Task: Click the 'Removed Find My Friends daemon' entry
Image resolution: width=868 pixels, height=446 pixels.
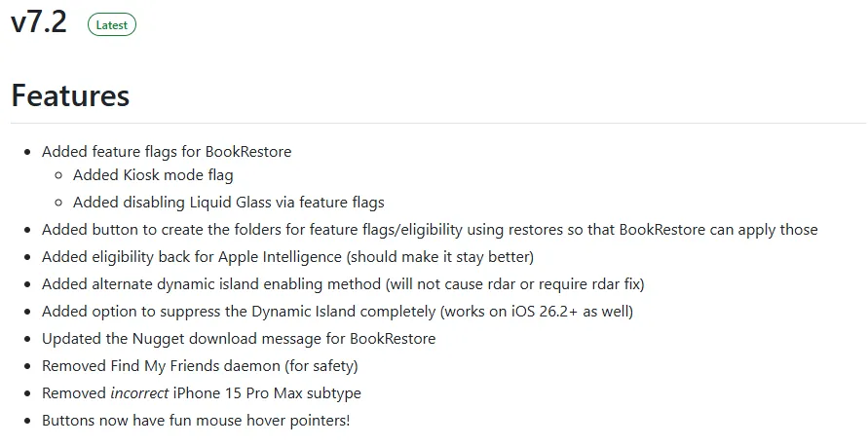Action: [200, 366]
